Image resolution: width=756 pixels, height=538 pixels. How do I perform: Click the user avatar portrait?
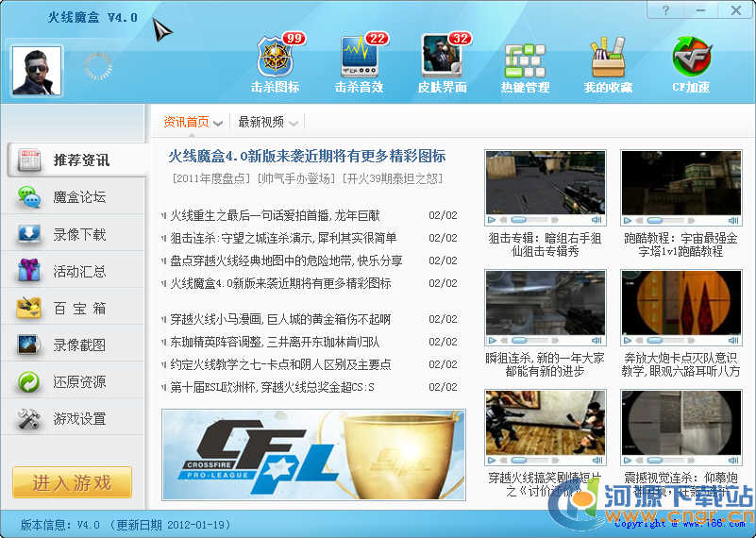[37, 71]
